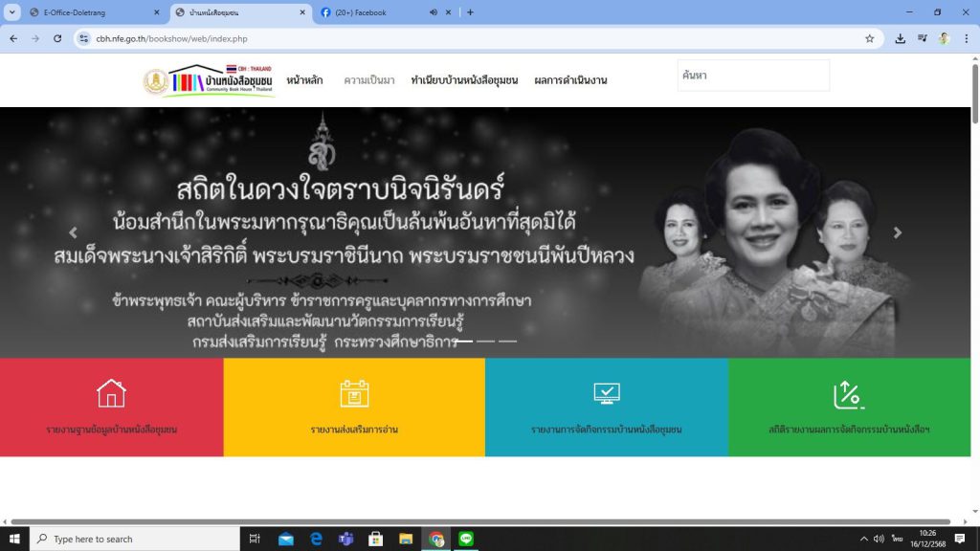Show hidden system tray icons
980x551 pixels.
(x=863, y=539)
